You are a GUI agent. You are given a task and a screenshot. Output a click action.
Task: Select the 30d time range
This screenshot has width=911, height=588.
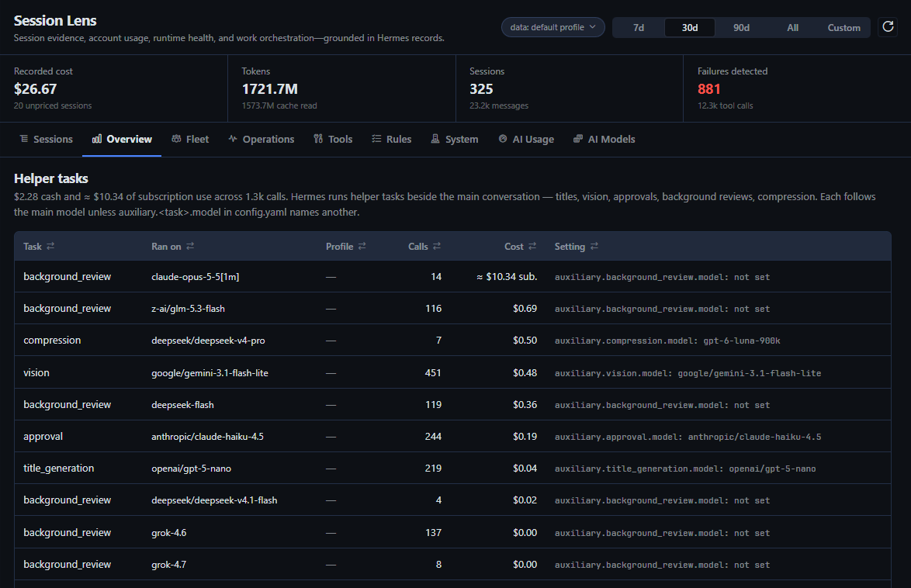[690, 27]
